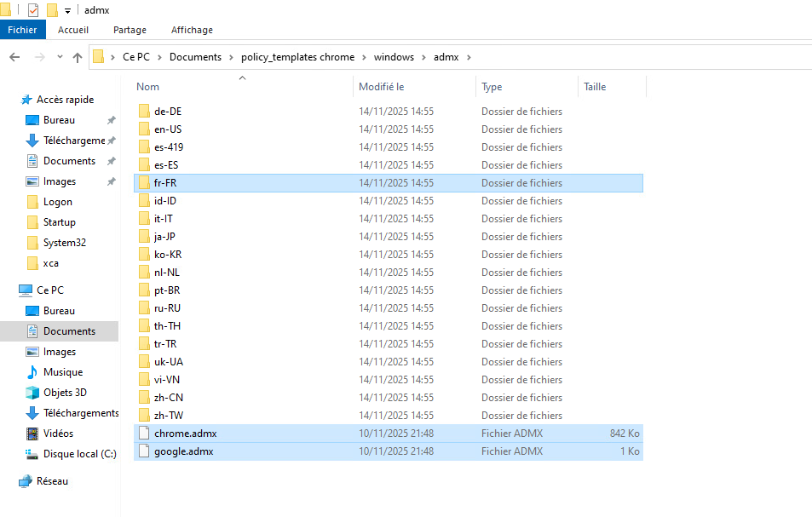812x517 pixels.
Task: Click the Vidéos icon in sidebar
Action: click(x=32, y=434)
